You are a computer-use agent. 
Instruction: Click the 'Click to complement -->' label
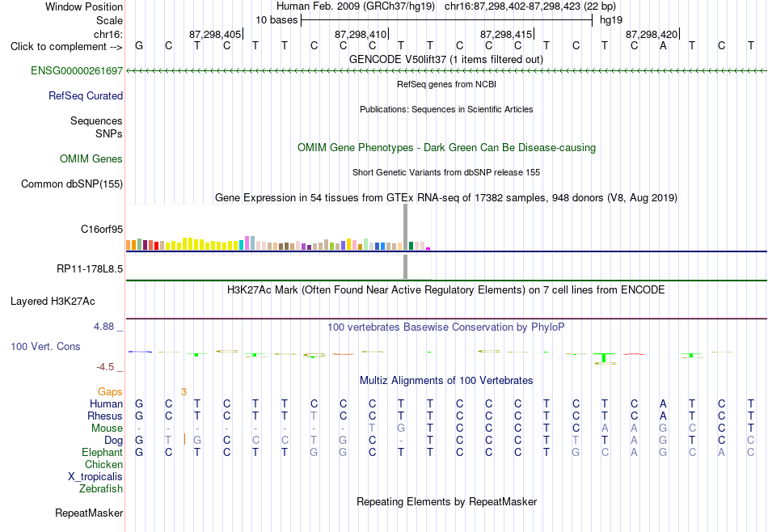(x=66, y=47)
